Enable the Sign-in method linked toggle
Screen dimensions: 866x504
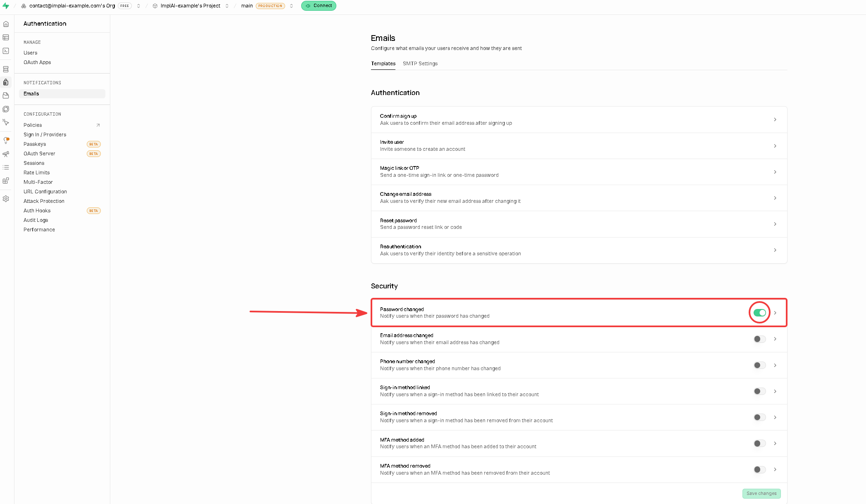coord(759,391)
